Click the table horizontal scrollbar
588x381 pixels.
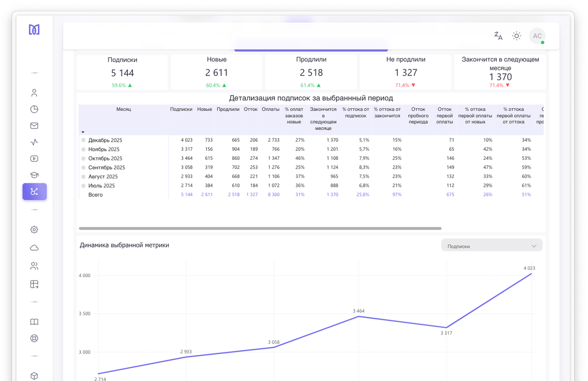coord(260,229)
